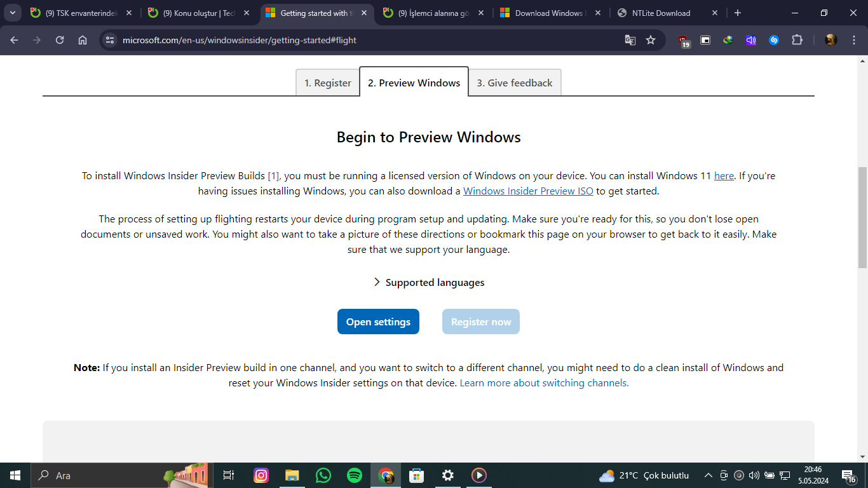This screenshot has width=868, height=488.
Task: Open the Internet Download Manager extension
Action: (x=728, y=40)
